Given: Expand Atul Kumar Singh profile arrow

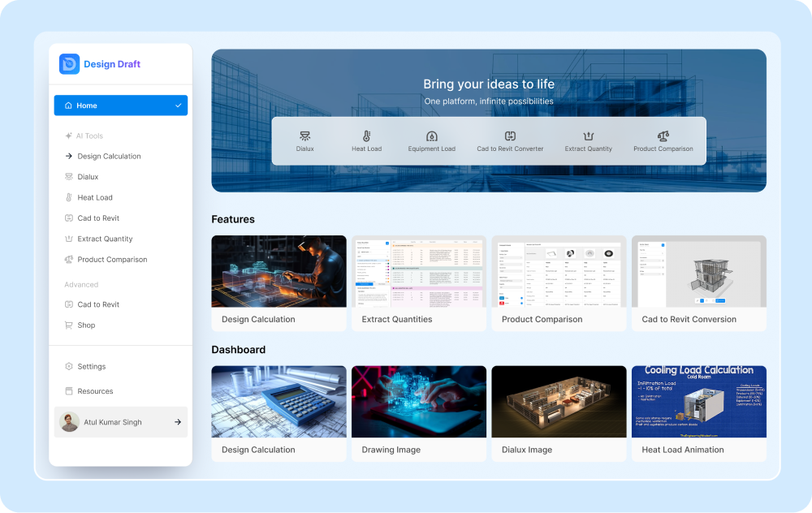Looking at the screenshot, I should click(x=177, y=422).
